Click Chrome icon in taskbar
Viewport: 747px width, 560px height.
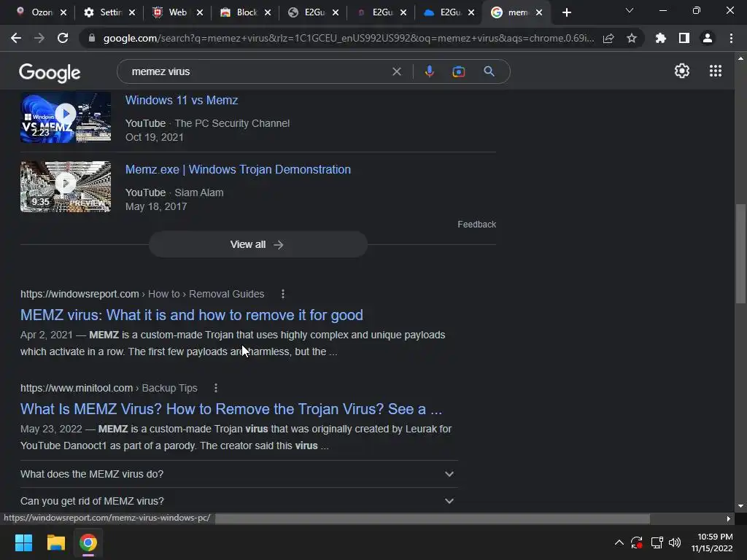[x=88, y=542]
